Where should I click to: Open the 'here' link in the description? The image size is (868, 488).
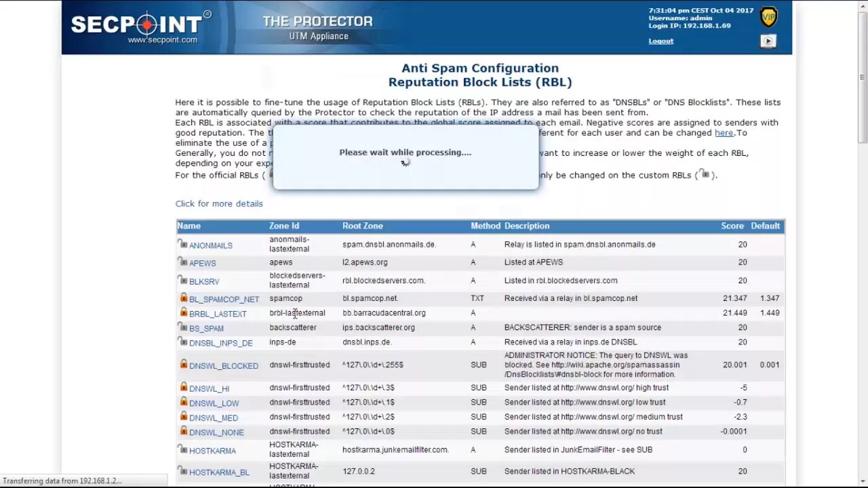[724, 133]
